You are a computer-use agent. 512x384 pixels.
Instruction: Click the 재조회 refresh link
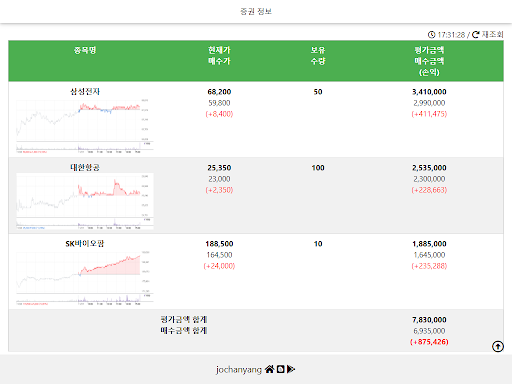click(x=492, y=34)
